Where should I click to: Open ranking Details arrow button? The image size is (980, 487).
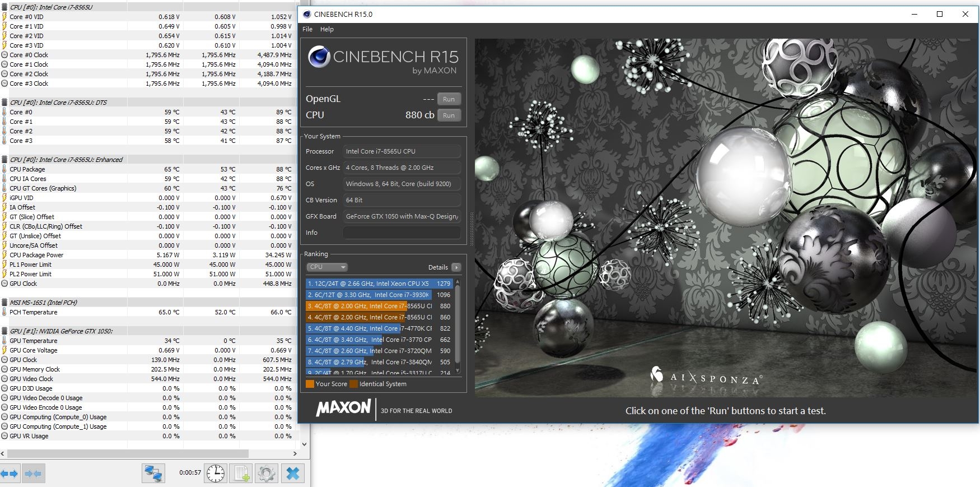click(x=456, y=267)
